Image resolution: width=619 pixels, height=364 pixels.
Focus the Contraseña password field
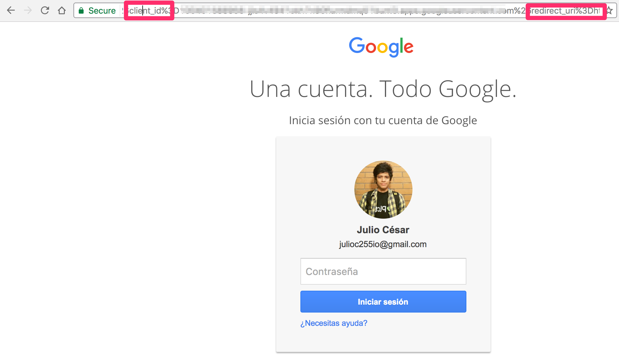tap(383, 271)
